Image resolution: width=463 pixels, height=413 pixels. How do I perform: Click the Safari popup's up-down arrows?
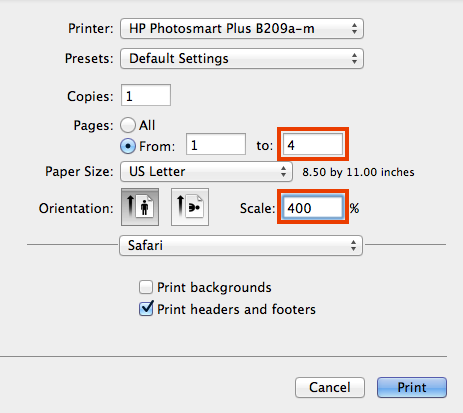(353, 246)
